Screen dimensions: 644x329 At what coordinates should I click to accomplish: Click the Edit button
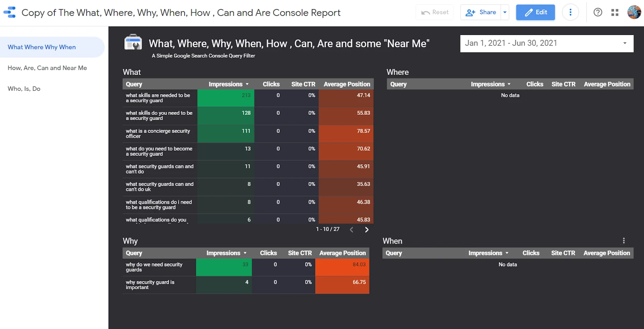(535, 12)
